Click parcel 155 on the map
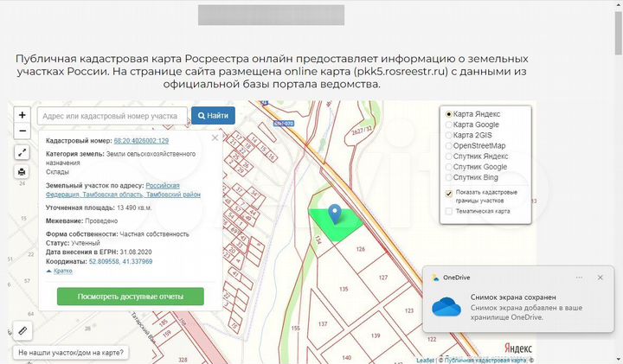 (295, 329)
